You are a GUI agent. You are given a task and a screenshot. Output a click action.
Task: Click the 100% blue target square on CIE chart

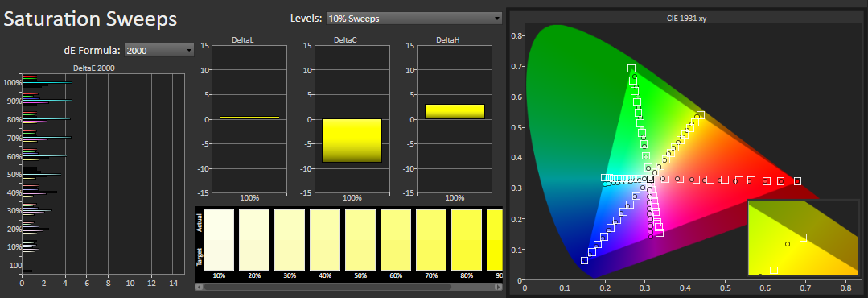pyautogui.click(x=585, y=260)
